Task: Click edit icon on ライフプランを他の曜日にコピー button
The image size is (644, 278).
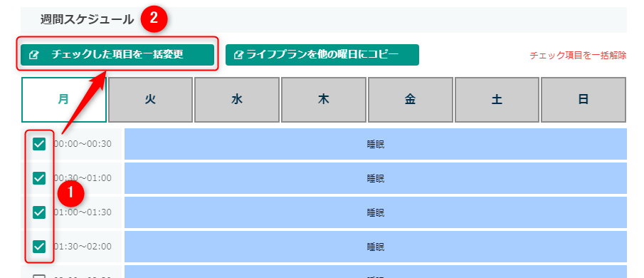Action: click(238, 55)
